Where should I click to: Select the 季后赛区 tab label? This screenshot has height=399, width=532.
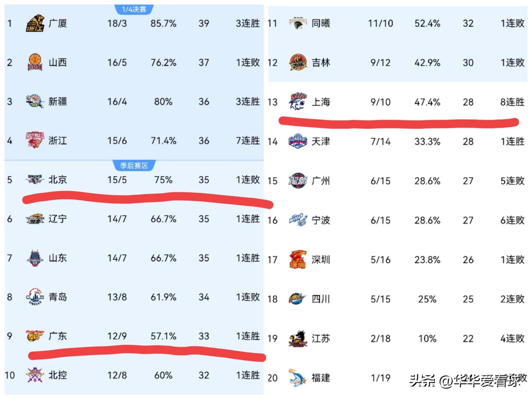pos(134,166)
